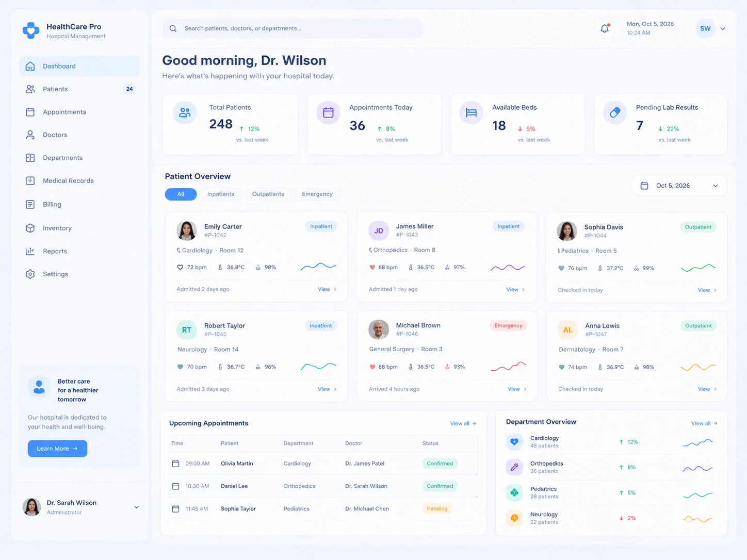This screenshot has width=747, height=560.
Task: Open the SW user menu chevron
Action: (x=723, y=29)
